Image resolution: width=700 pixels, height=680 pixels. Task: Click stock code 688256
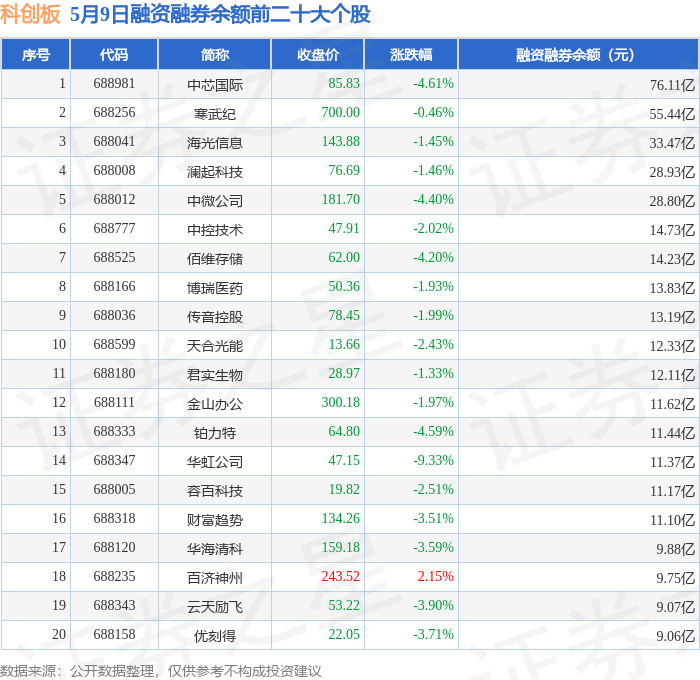(x=114, y=112)
